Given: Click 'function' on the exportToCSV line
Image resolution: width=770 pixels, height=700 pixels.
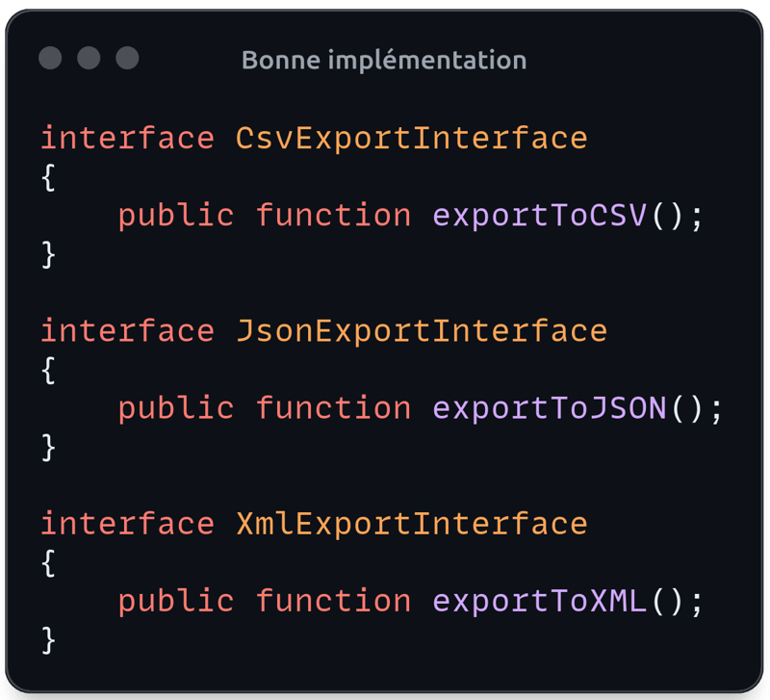Looking at the screenshot, I should point(333,215).
